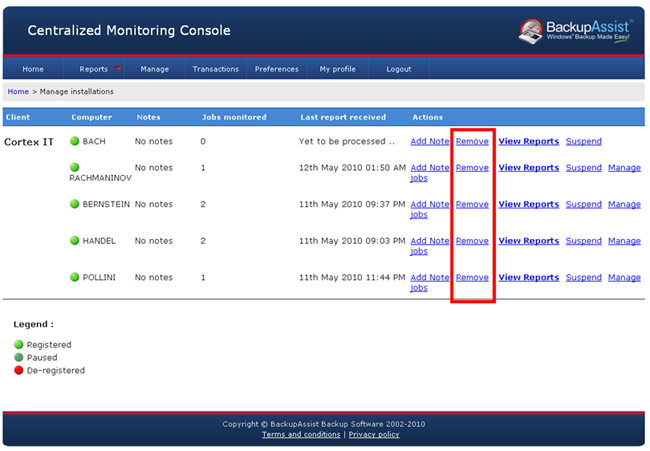650x451 pixels.
Task: Click the '11th May 2010 09:03 PM' date
Action: (x=352, y=240)
